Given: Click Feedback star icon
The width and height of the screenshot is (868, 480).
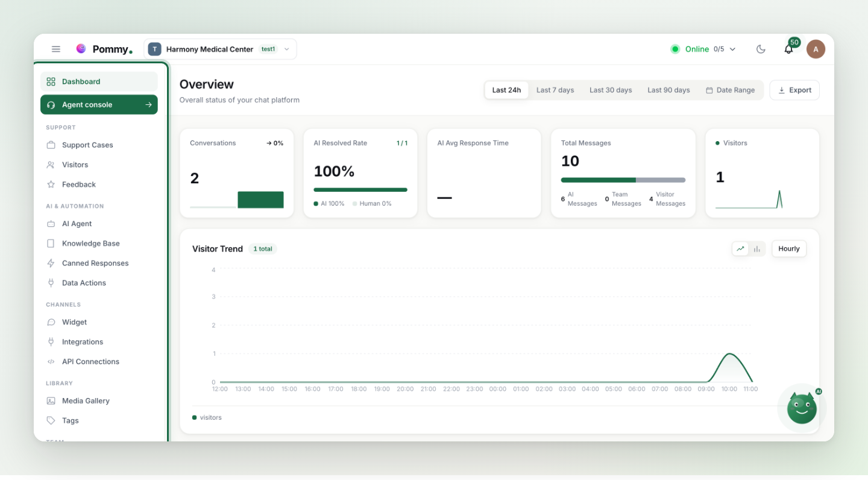Looking at the screenshot, I should (51, 185).
